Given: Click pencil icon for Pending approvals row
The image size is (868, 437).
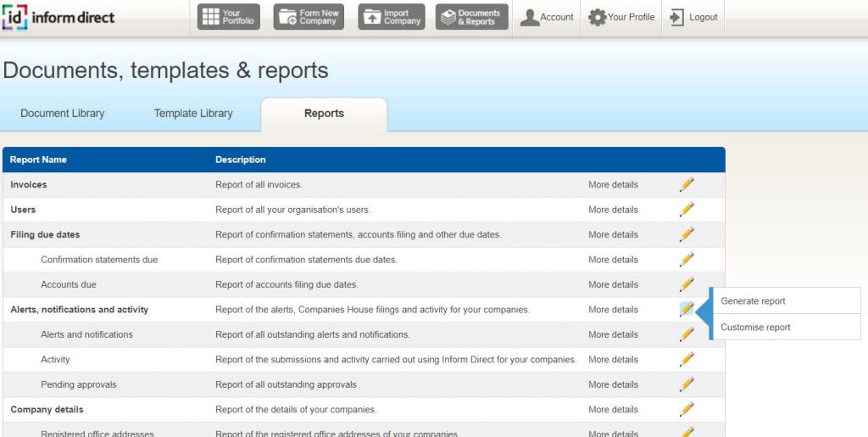Looking at the screenshot, I should (x=687, y=384).
